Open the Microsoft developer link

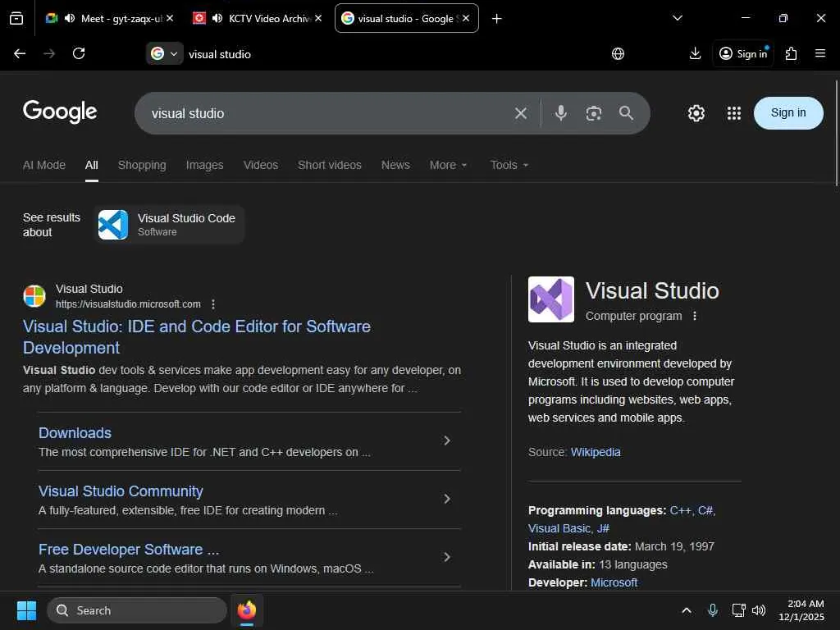pos(614,583)
